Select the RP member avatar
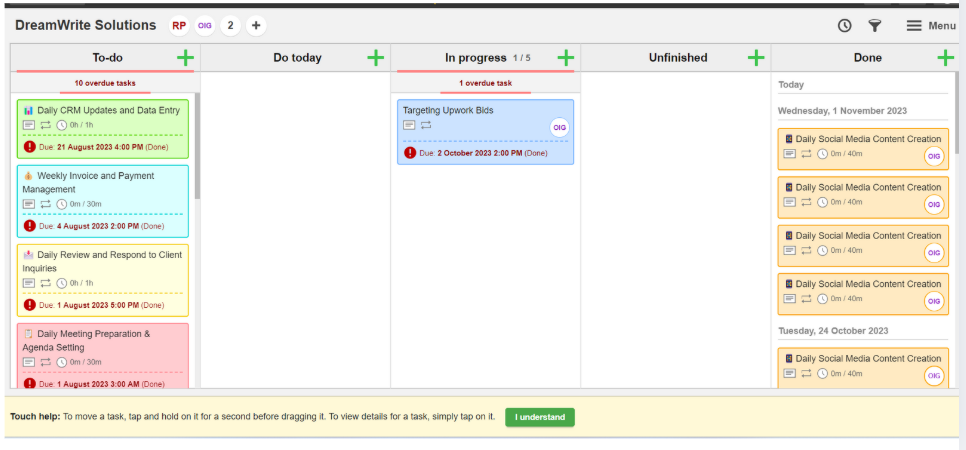966x450 pixels. 179,26
